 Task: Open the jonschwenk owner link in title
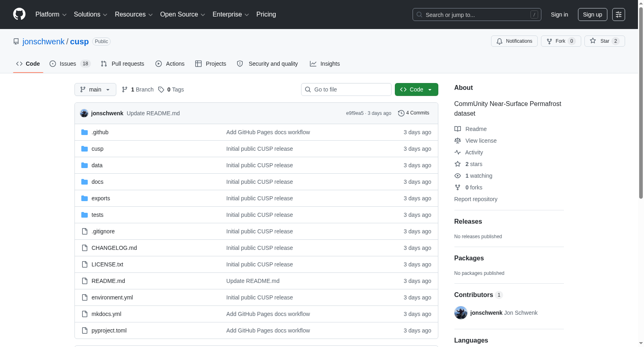point(43,42)
